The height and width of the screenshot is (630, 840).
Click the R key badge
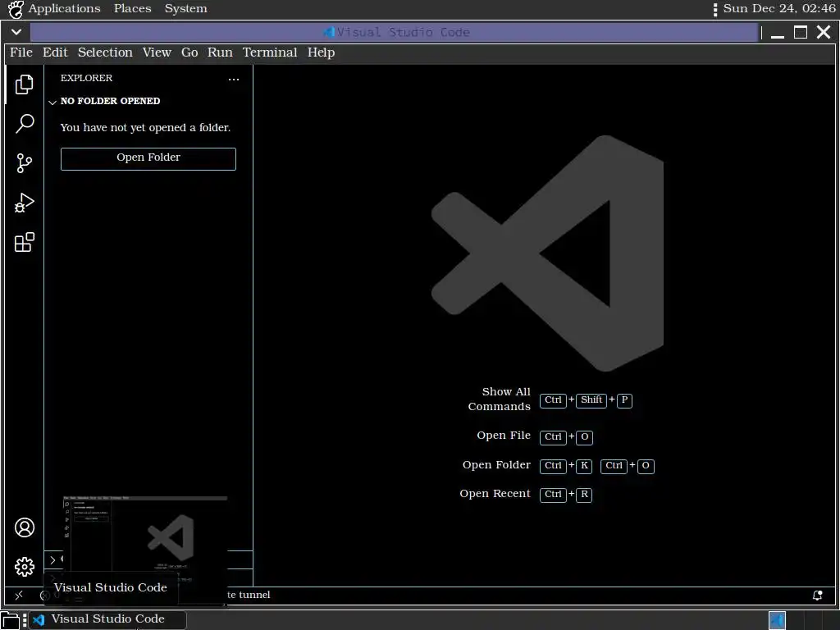pos(584,495)
